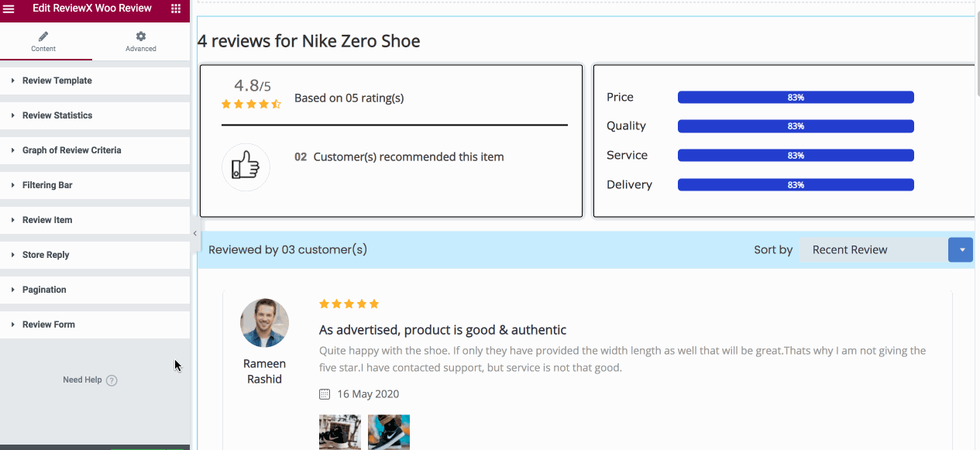Click Rameen Rashid's profile avatar
Image resolution: width=980 pixels, height=450 pixels.
pyautogui.click(x=264, y=323)
